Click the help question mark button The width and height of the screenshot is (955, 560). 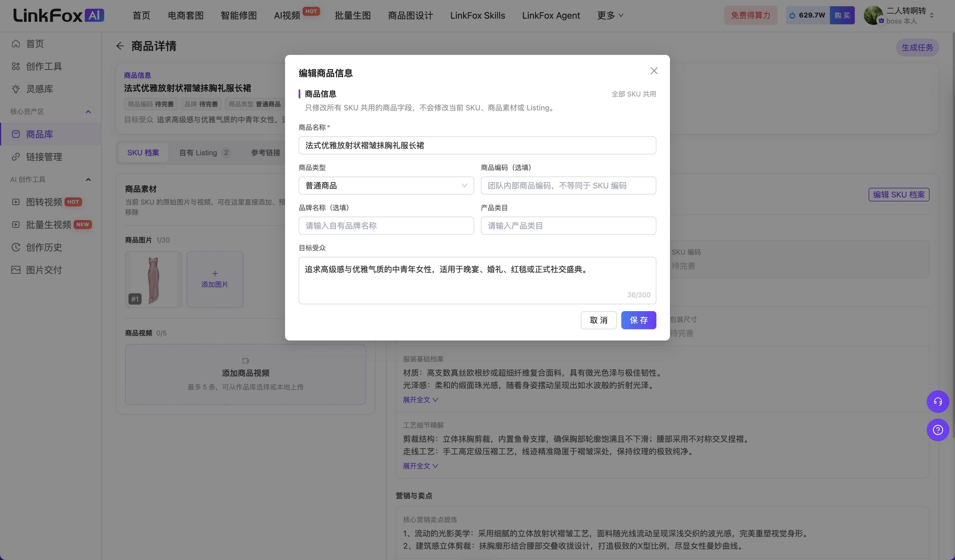pos(937,430)
